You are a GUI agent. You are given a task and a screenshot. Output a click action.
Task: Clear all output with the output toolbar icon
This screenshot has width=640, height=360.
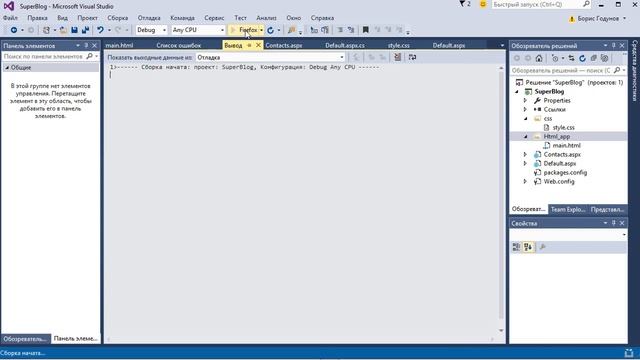click(397, 57)
